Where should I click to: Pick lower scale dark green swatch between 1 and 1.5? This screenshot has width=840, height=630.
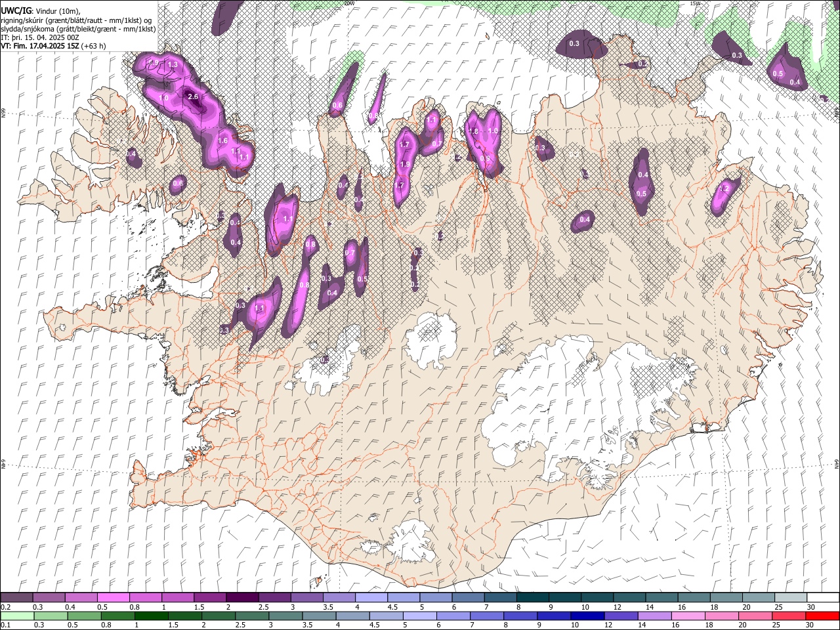[x=152, y=616]
